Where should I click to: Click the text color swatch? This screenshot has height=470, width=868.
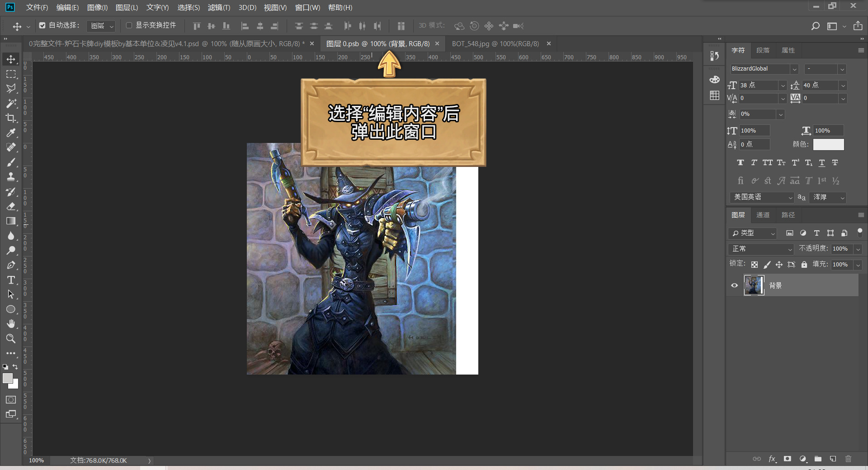click(828, 144)
